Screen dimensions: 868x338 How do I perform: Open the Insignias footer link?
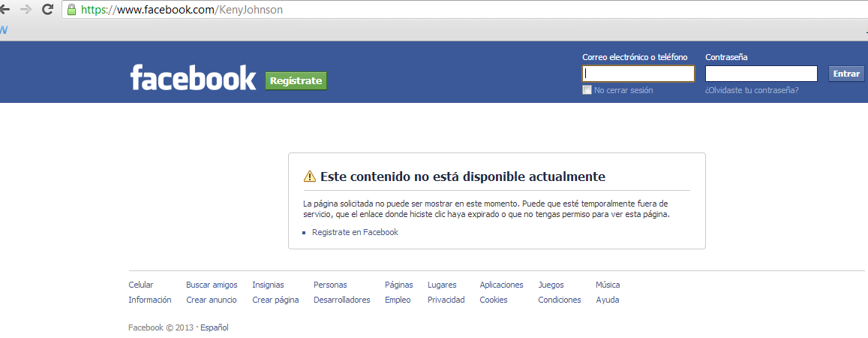click(x=268, y=285)
